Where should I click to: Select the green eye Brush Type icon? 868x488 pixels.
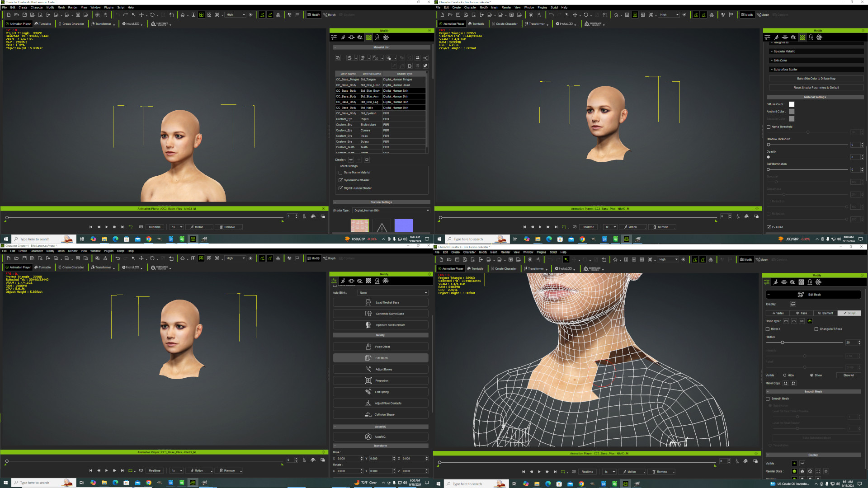coord(810,321)
